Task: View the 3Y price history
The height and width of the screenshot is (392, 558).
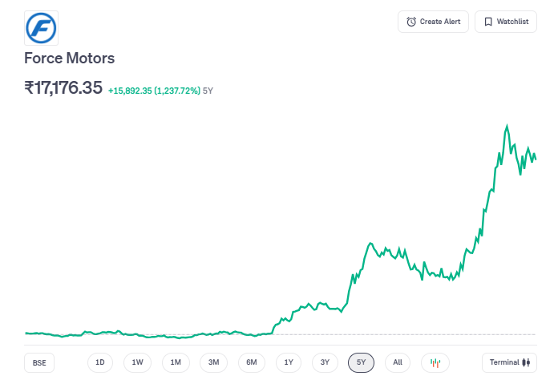Action: point(325,362)
